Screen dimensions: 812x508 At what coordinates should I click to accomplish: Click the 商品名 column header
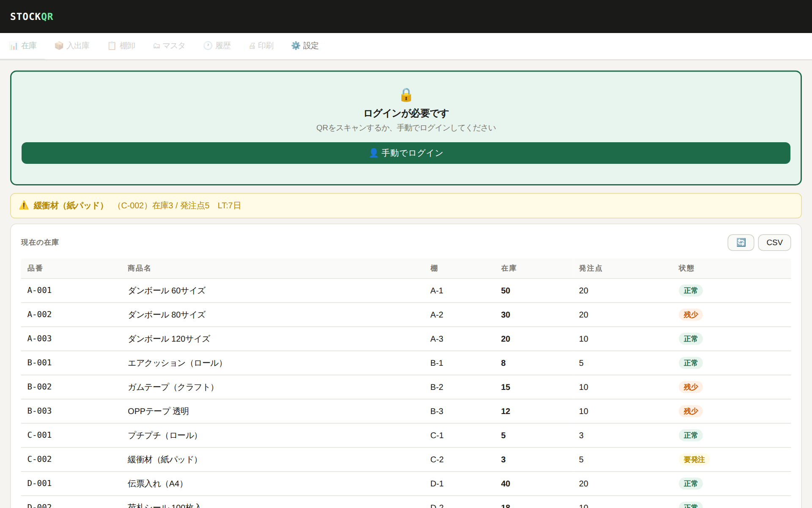pos(139,268)
